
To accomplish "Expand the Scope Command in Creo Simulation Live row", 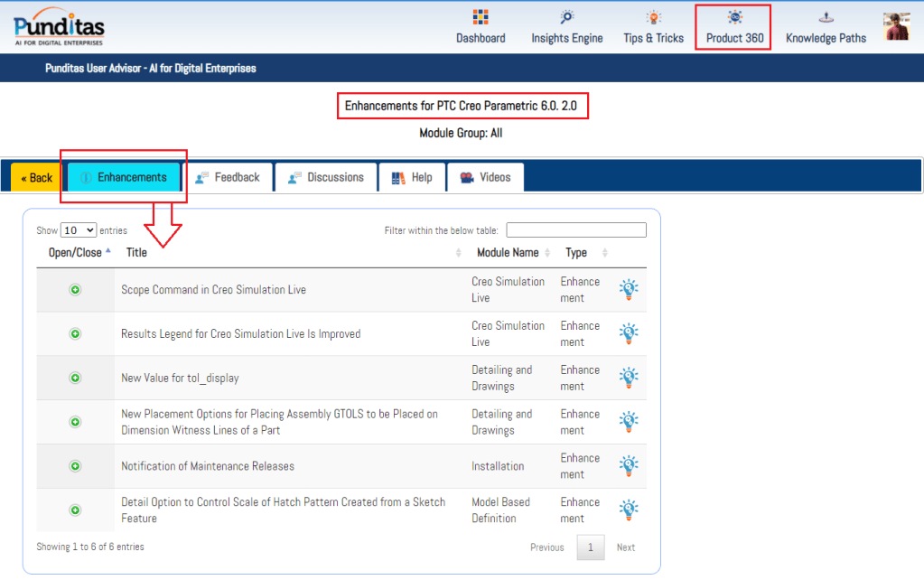I will (x=75, y=290).
